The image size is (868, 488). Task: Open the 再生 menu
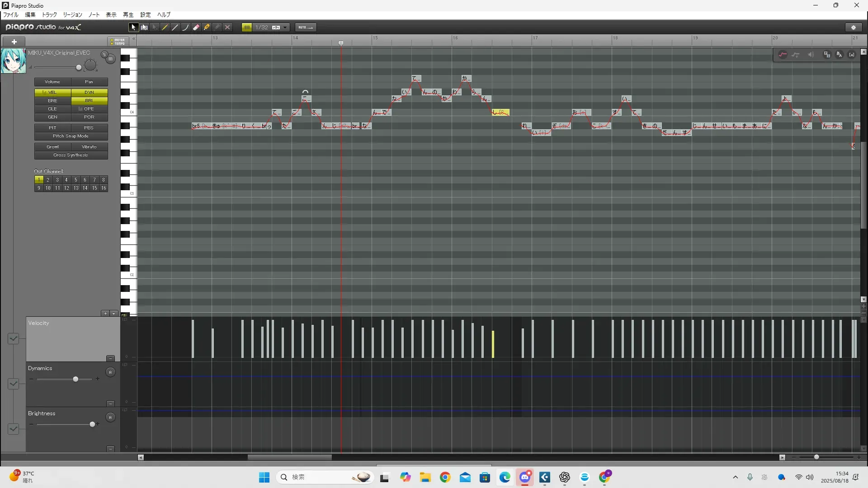point(128,15)
